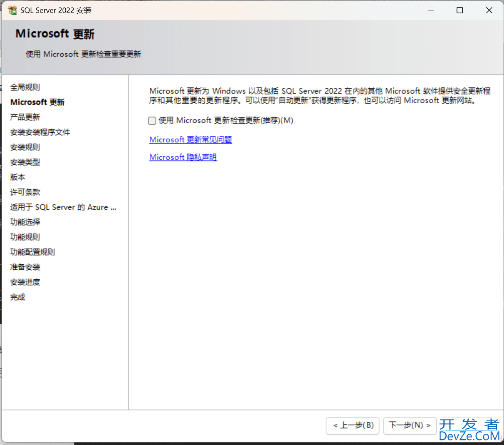
Task: Close the SQL Server 2022 setup window
Action: pyautogui.click(x=489, y=10)
